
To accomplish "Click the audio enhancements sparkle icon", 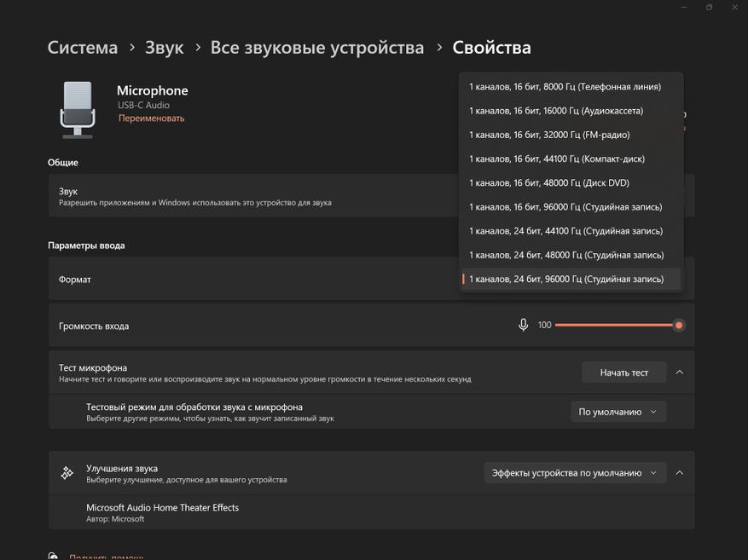I will (67, 473).
